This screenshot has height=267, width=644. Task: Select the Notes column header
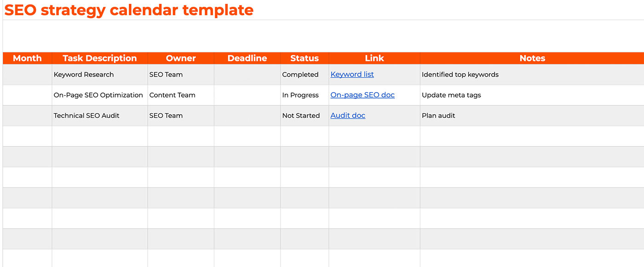532,58
